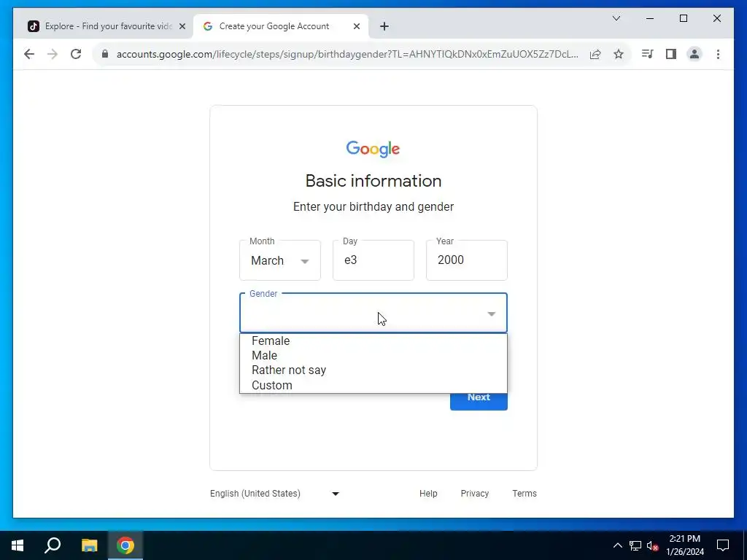Open the English (United States) language selector
The width and height of the screenshot is (747, 560).
(x=275, y=494)
